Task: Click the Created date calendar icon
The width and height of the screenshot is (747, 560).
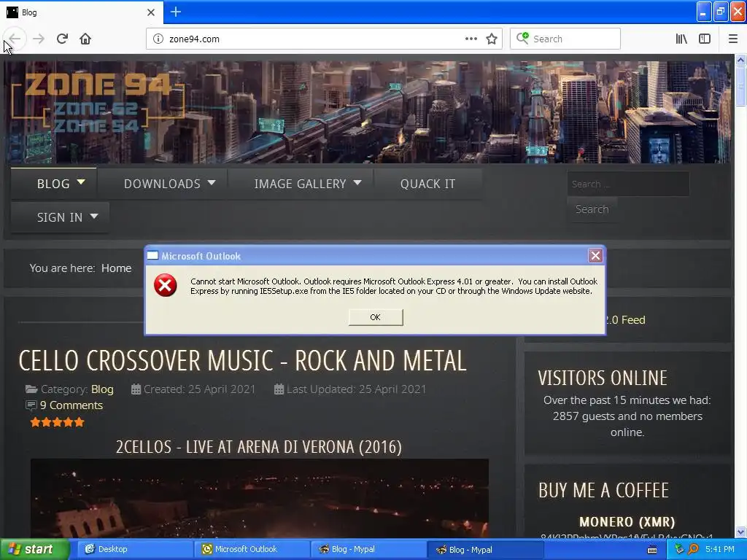Action: coord(136,389)
